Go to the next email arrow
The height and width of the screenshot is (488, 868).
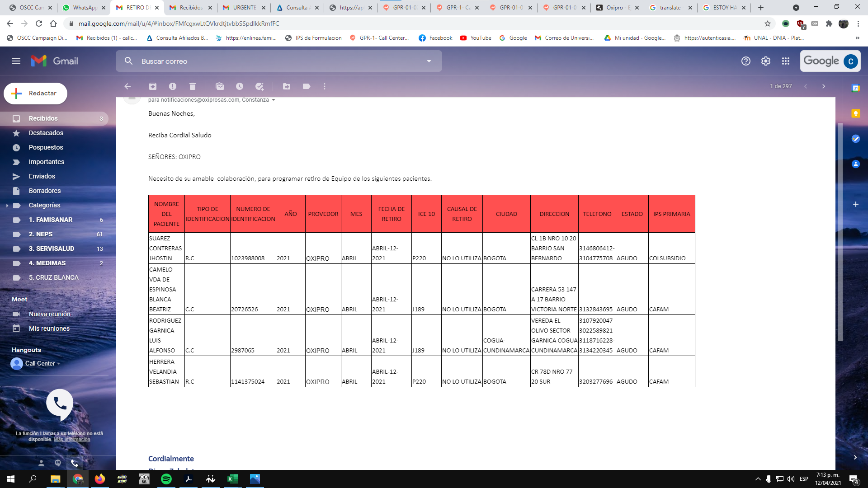[824, 86]
